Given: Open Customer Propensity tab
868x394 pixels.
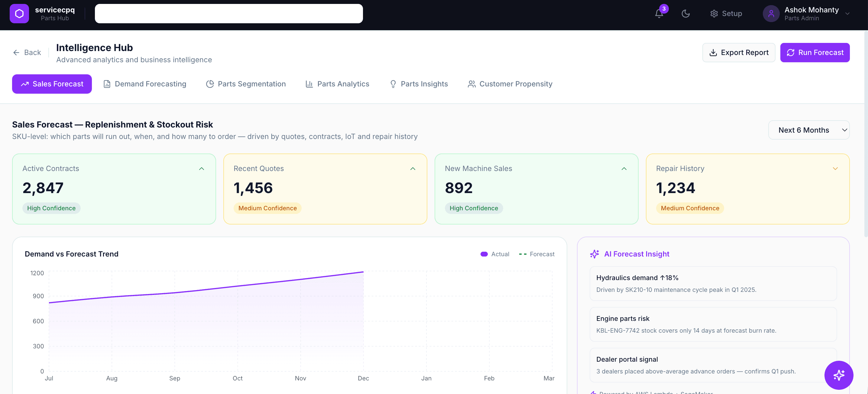Looking at the screenshot, I should pos(510,84).
